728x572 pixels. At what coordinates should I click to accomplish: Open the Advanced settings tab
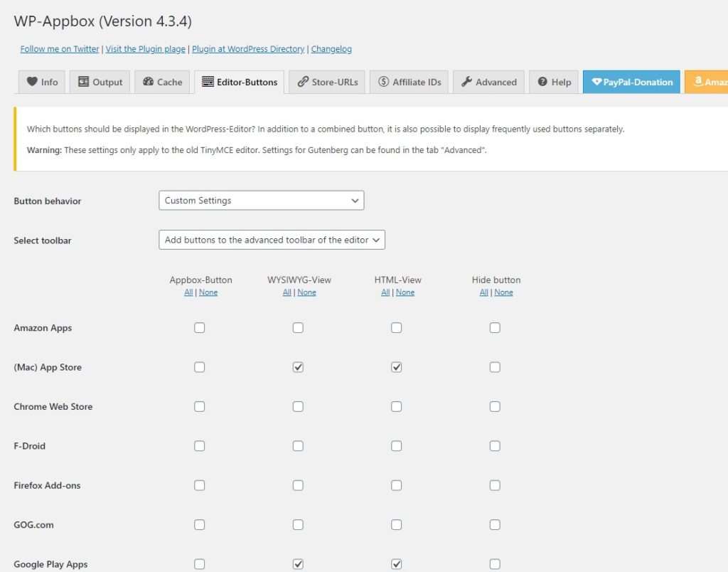[489, 82]
